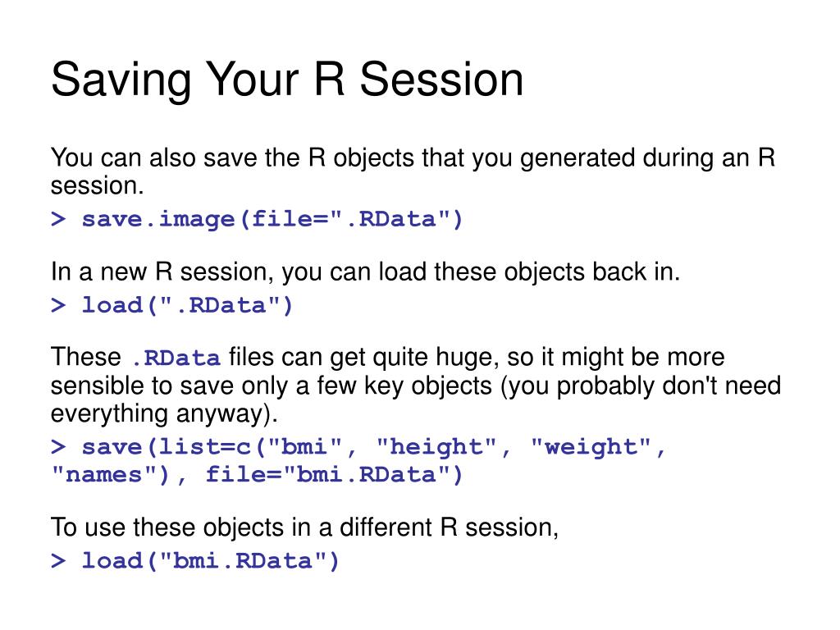Click the inline .RData text in paragraph
840x630 pixels.
(x=176, y=358)
